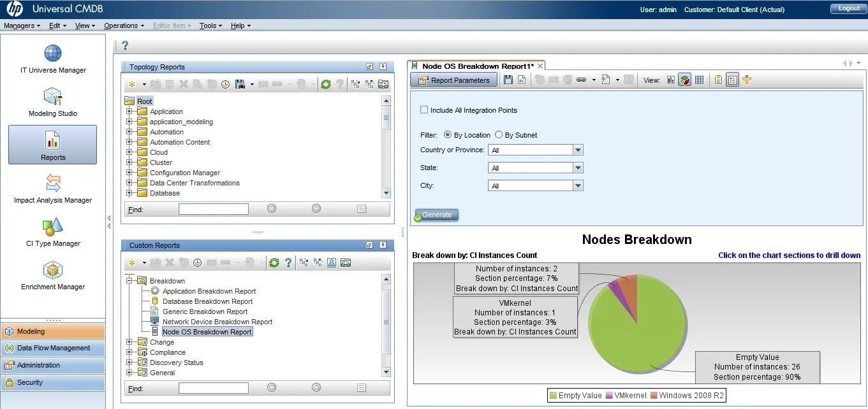
Task: Click the Generate button
Action: click(436, 215)
